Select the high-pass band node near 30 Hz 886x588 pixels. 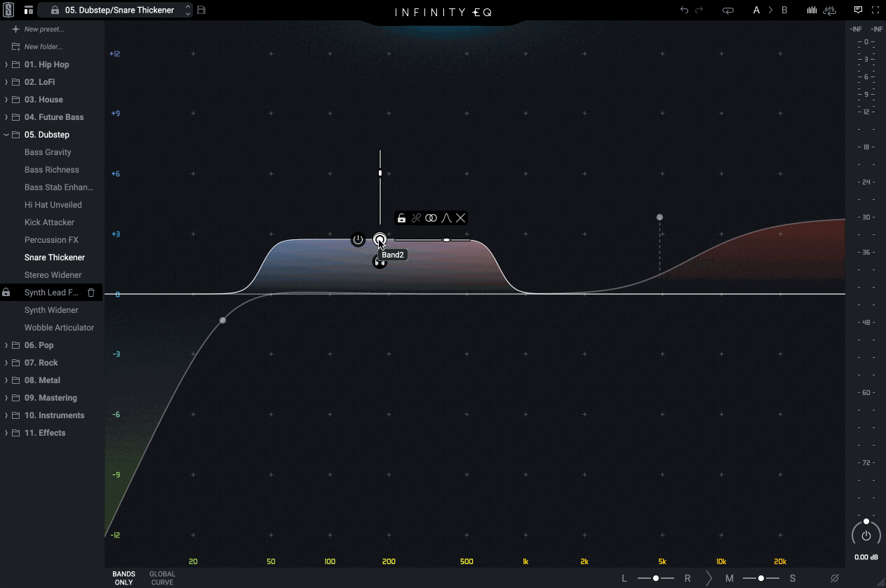(223, 321)
